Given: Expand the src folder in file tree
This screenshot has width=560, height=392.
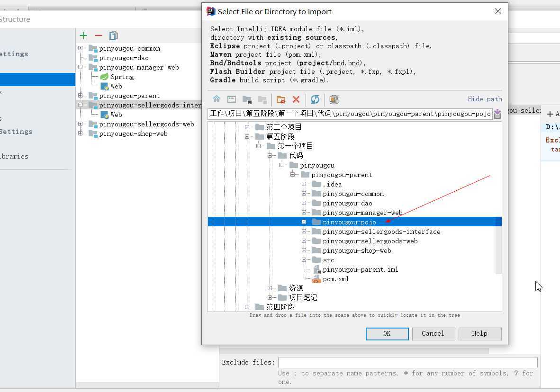Looking at the screenshot, I should 304,259.
